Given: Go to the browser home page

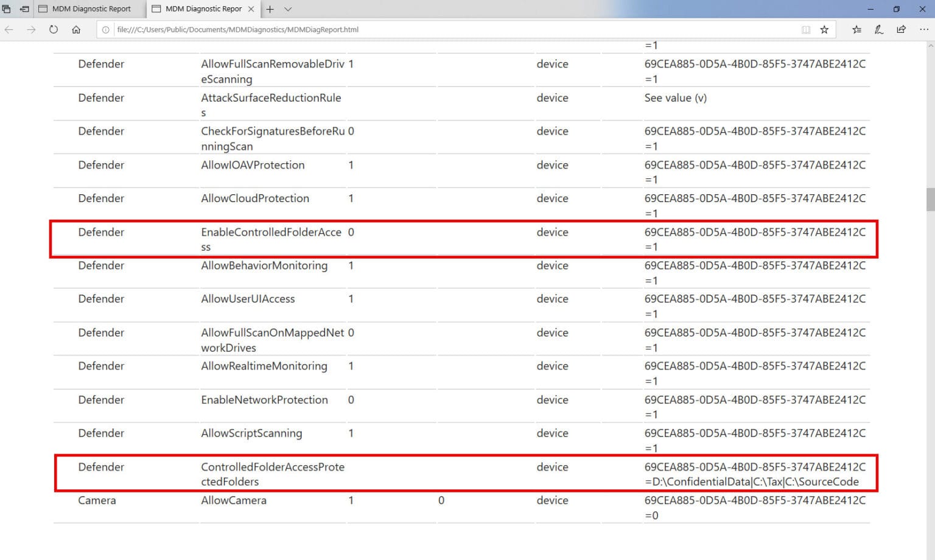Looking at the screenshot, I should [75, 29].
